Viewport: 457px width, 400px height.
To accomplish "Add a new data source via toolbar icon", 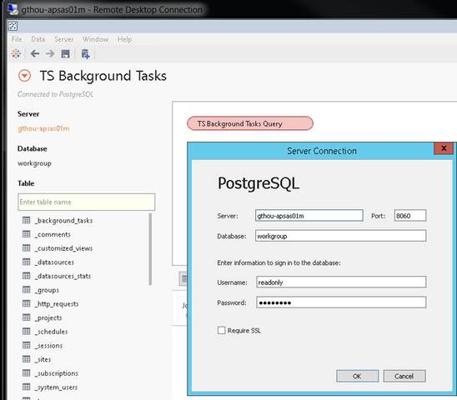I will (85, 54).
